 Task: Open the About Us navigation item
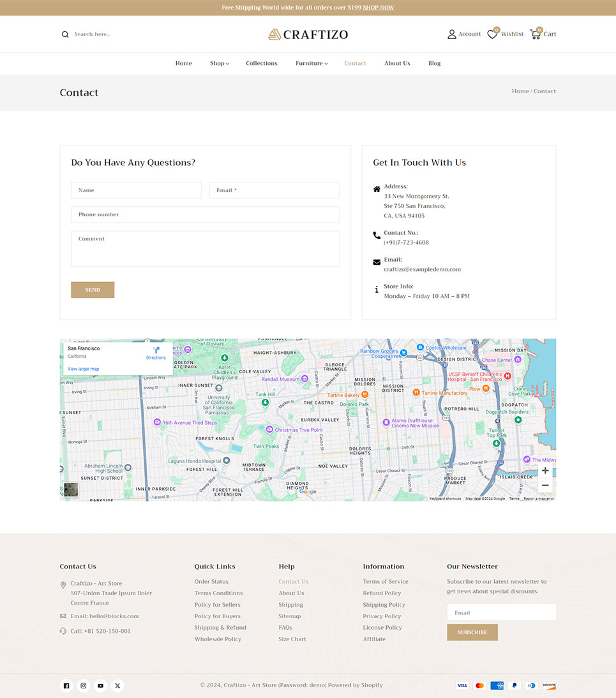397,63
